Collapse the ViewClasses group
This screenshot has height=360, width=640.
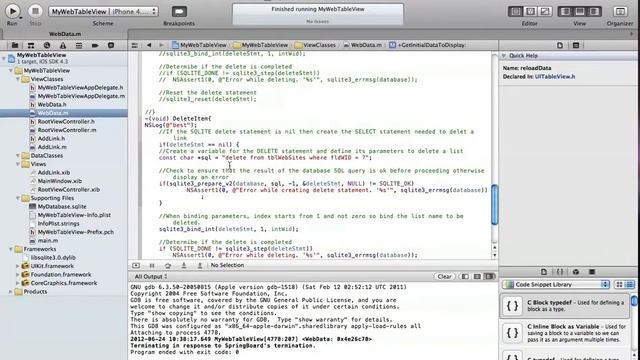pos(18,79)
